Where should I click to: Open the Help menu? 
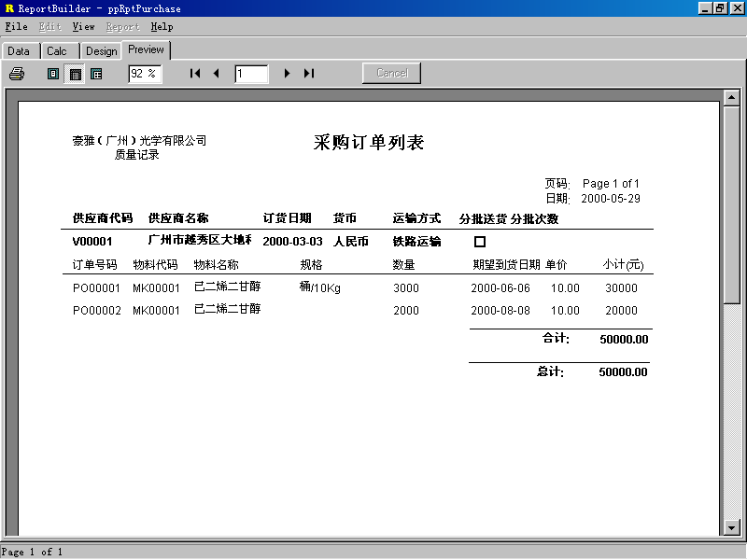point(162,27)
